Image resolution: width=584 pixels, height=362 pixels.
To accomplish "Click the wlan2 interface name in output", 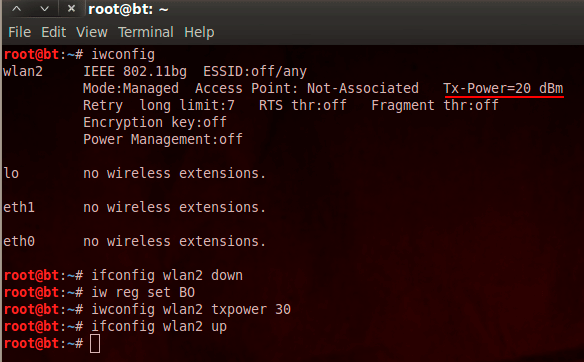I will point(23,71).
